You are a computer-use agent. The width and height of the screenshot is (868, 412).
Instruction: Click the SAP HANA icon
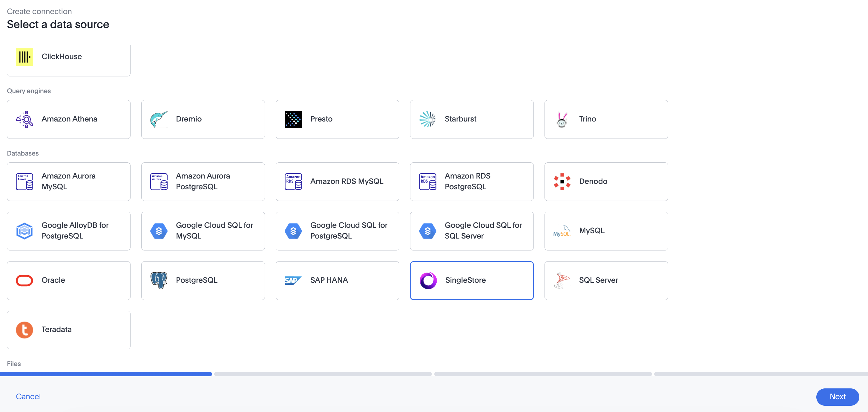point(293,280)
